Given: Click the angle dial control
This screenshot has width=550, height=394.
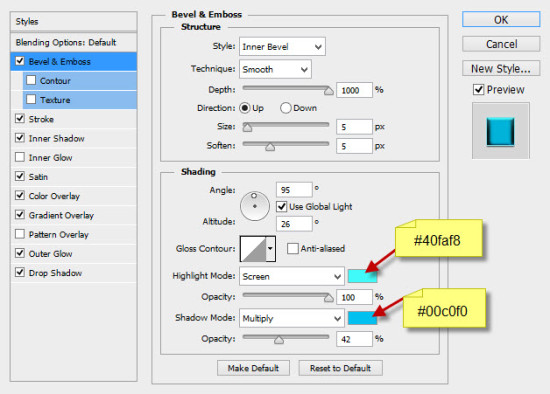Looking at the screenshot, I should [x=255, y=206].
